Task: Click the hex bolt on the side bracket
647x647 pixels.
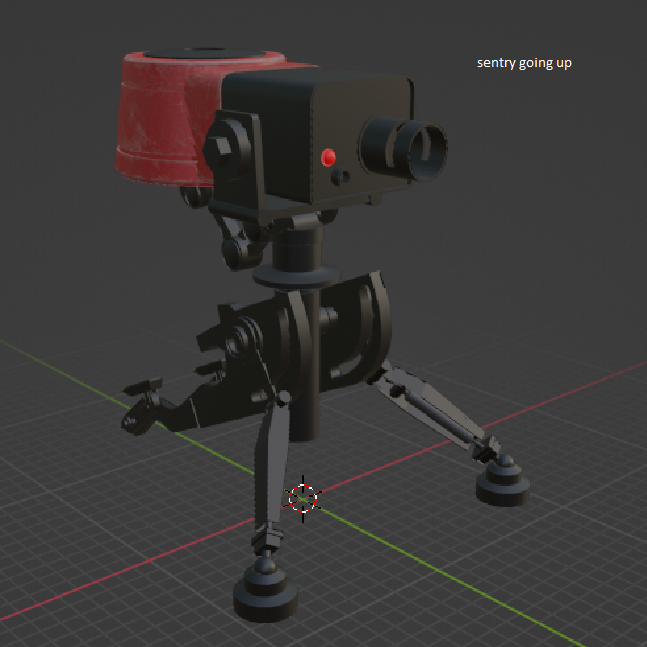Action: coord(219,146)
